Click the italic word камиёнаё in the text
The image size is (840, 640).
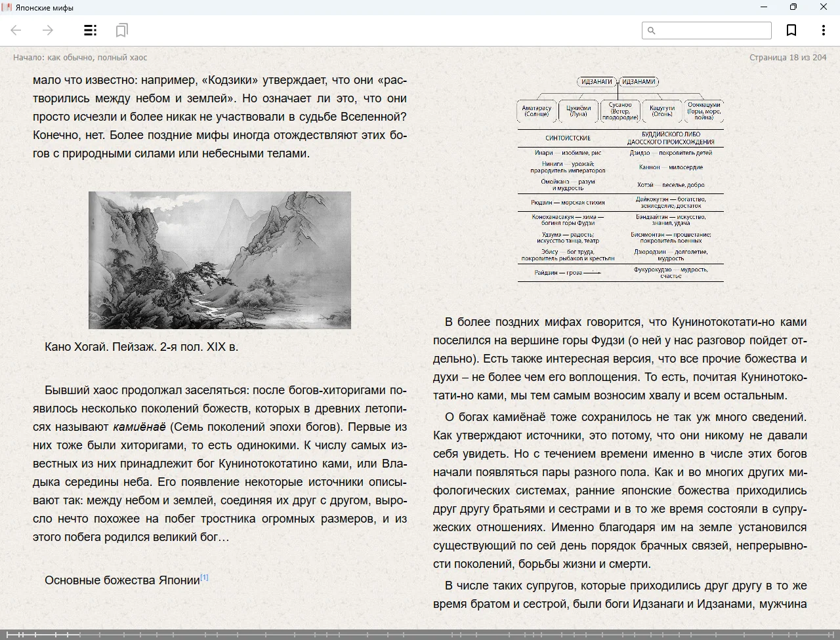pos(139,427)
